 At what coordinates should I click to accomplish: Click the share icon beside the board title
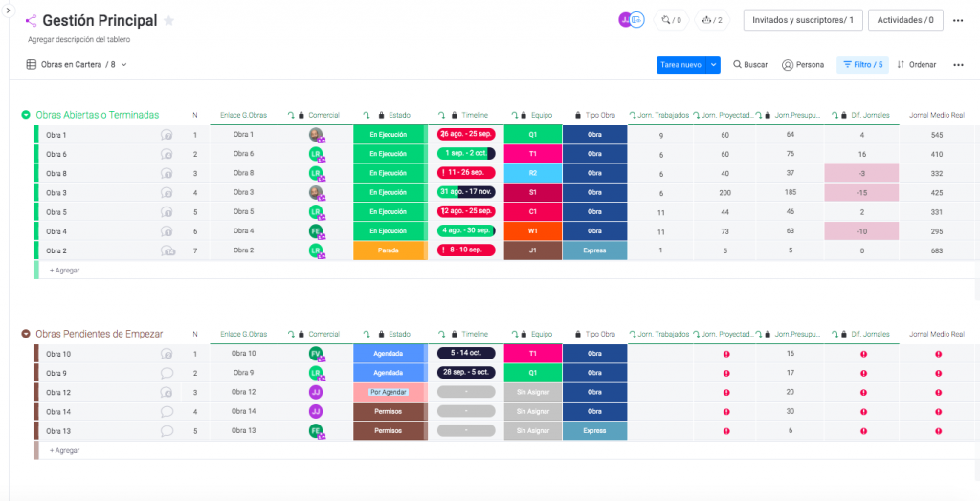tap(31, 21)
